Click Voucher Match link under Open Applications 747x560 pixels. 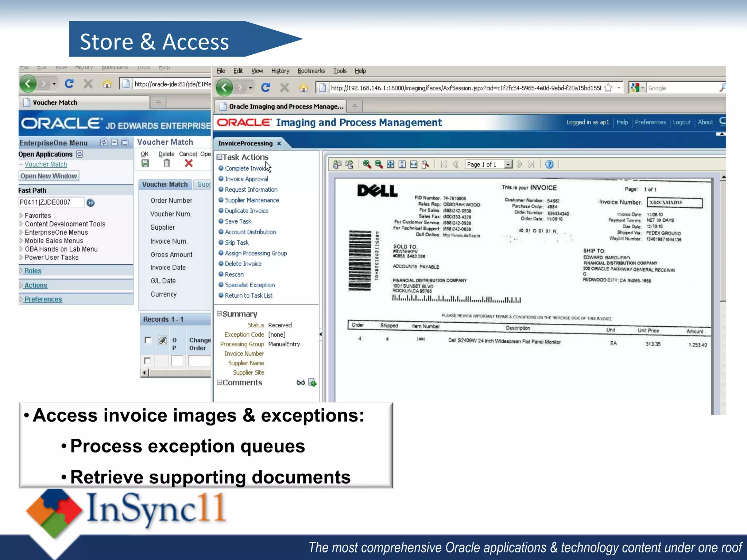[x=46, y=164]
